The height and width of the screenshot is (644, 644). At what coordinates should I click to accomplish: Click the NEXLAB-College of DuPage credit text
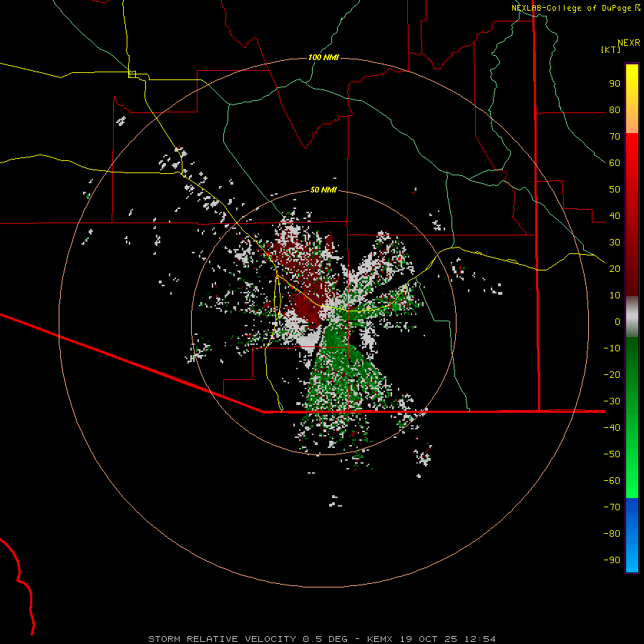(571, 8)
